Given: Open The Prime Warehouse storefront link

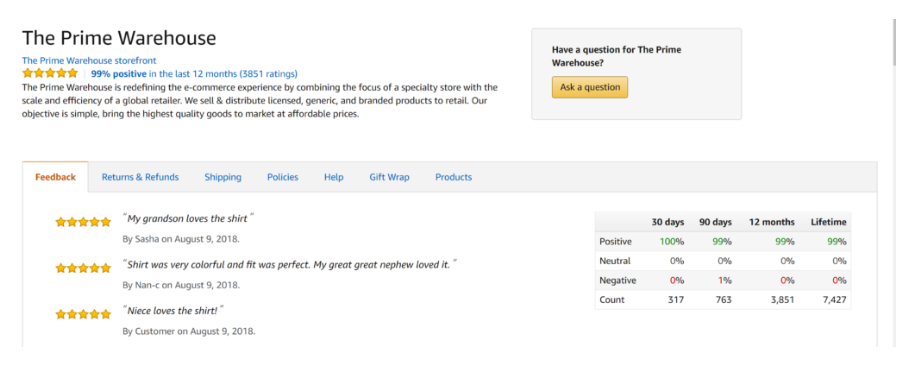Looking at the screenshot, I should pyautogui.click(x=89, y=60).
